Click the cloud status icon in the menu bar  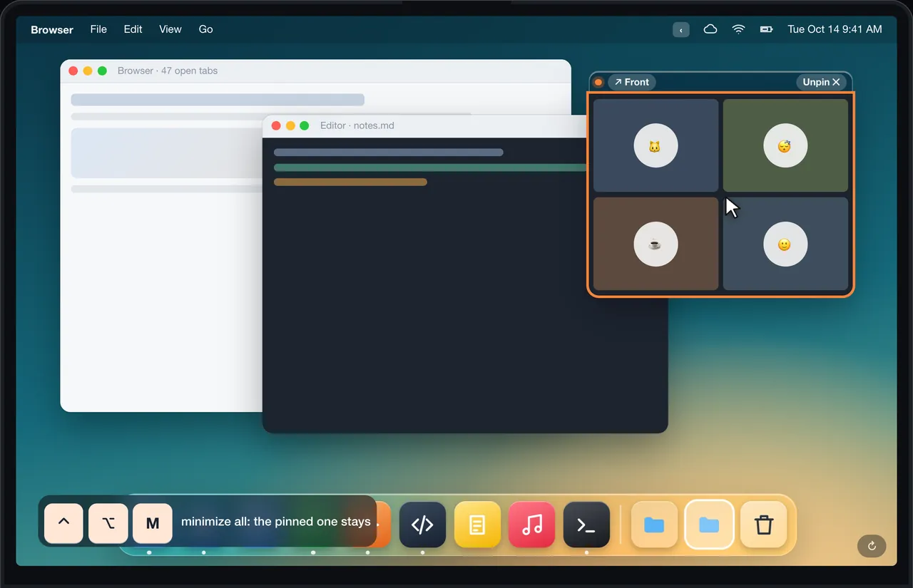pyautogui.click(x=710, y=29)
